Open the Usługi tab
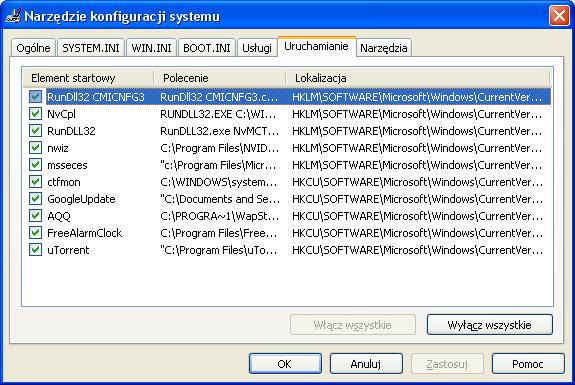 [257, 48]
